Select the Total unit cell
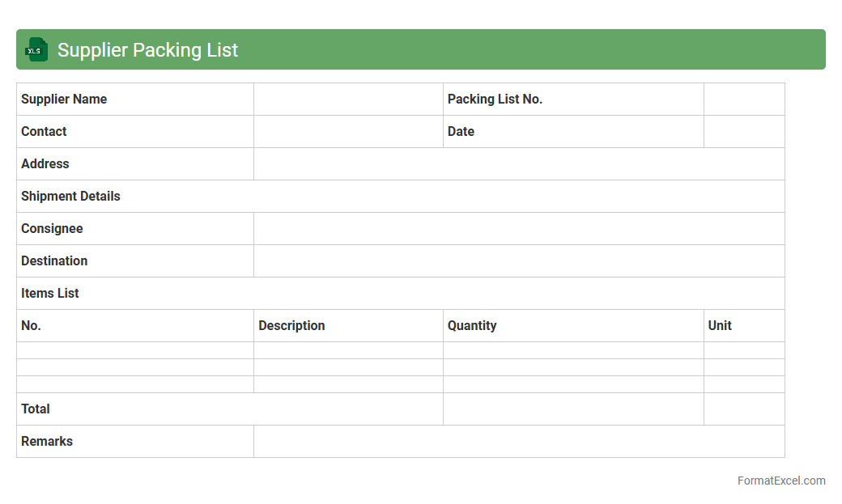Image resolution: width=842 pixels, height=504 pixels. click(743, 409)
